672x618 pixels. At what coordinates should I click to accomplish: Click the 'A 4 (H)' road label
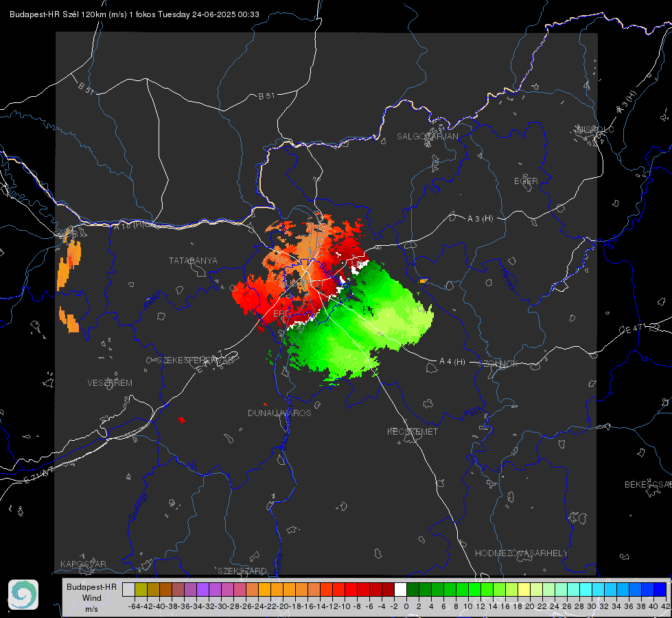(x=452, y=362)
